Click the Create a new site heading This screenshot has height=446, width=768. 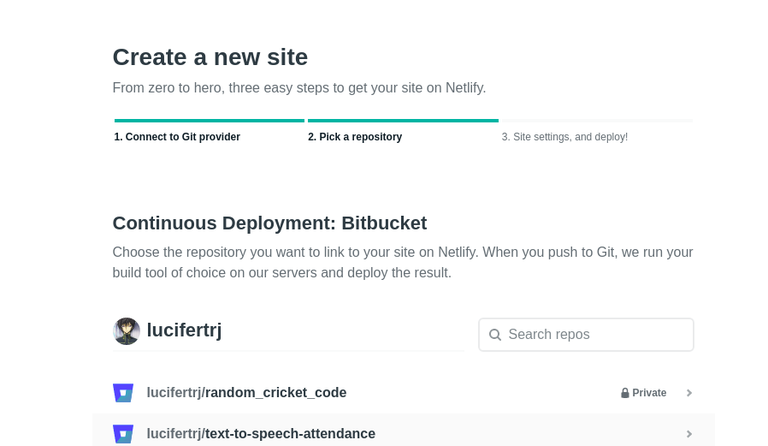pos(210,57)
